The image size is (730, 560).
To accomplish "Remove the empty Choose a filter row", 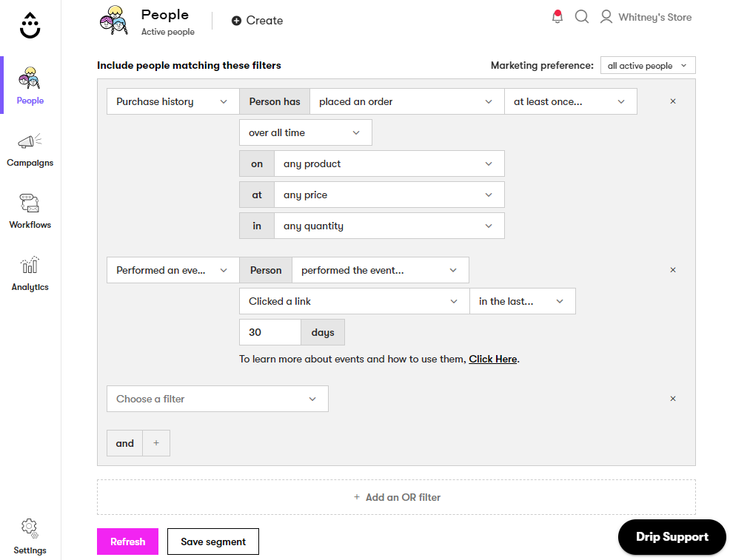I will click(x=673, y=399).
